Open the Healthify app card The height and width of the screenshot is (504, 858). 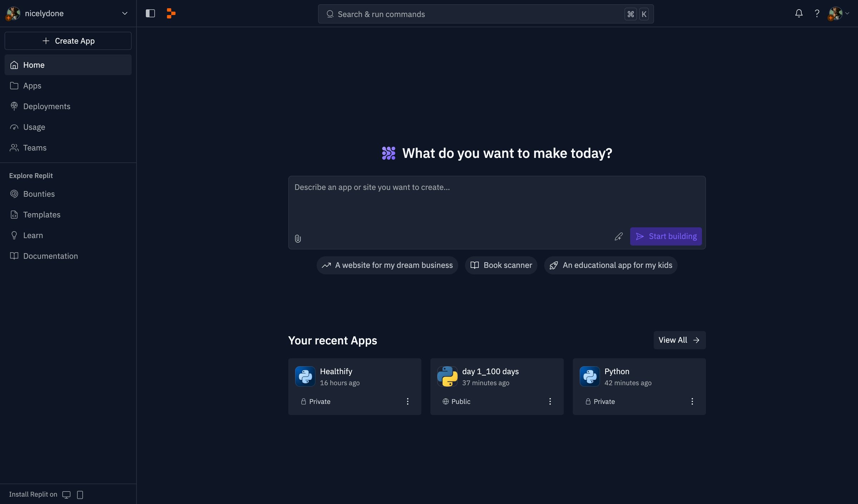pyautogui.click(x=355, y=386)
